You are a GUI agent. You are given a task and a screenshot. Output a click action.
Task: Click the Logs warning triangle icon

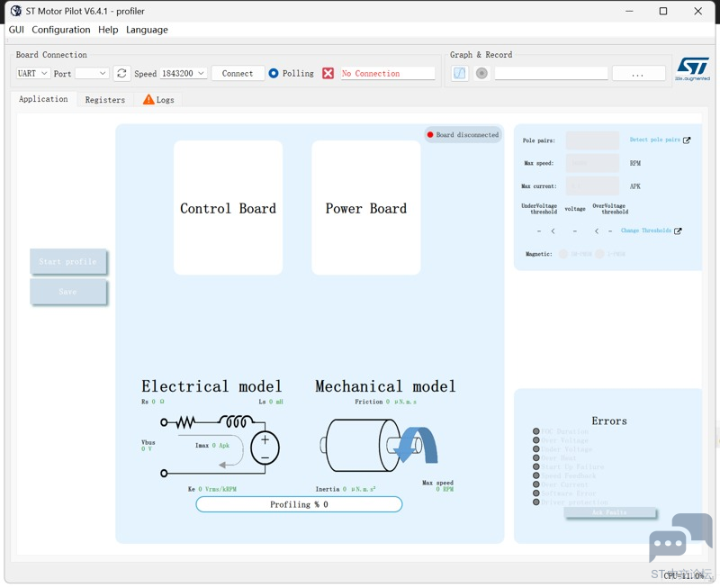point(148,99)
